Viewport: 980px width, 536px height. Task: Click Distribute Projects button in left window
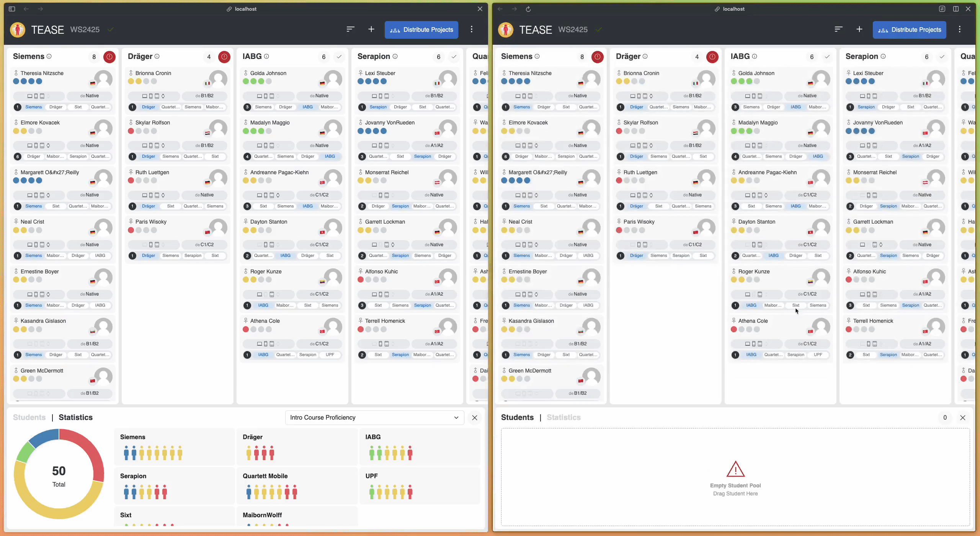point(421,30)
